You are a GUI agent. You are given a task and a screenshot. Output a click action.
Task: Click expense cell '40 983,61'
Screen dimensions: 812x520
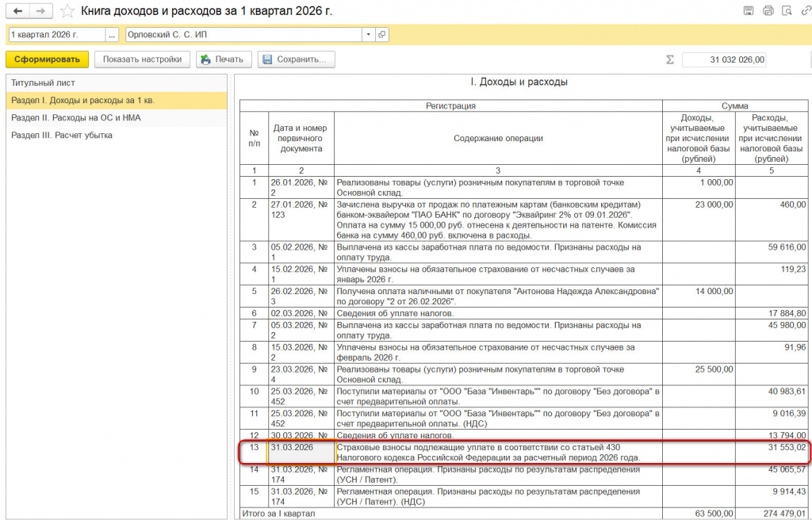coord(772,396)
